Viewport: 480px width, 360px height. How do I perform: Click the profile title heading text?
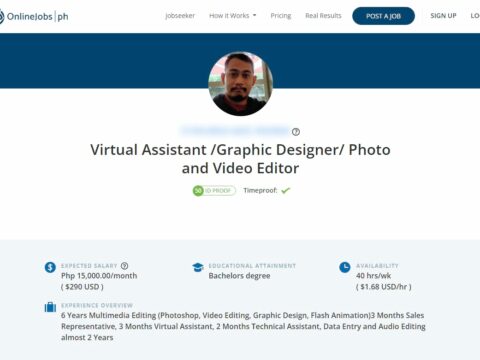pyautogui.click(x=240, y=159)
